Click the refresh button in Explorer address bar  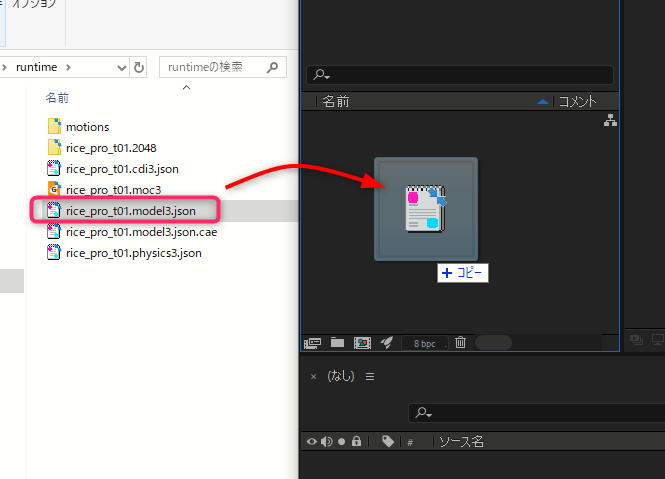click(137, 67)
